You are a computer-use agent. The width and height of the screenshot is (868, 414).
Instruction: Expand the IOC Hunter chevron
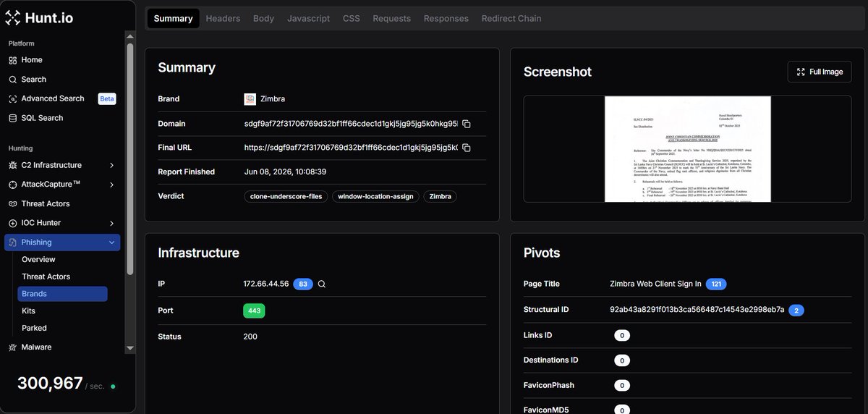coord(111,223)
